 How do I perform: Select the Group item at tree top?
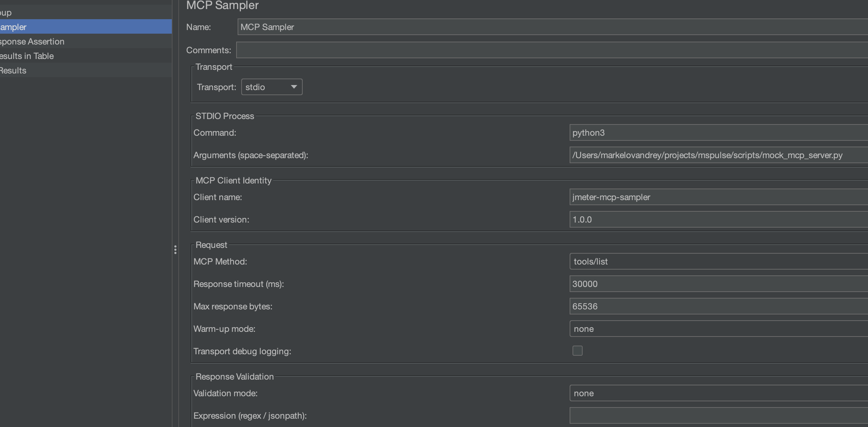(6, 13)
